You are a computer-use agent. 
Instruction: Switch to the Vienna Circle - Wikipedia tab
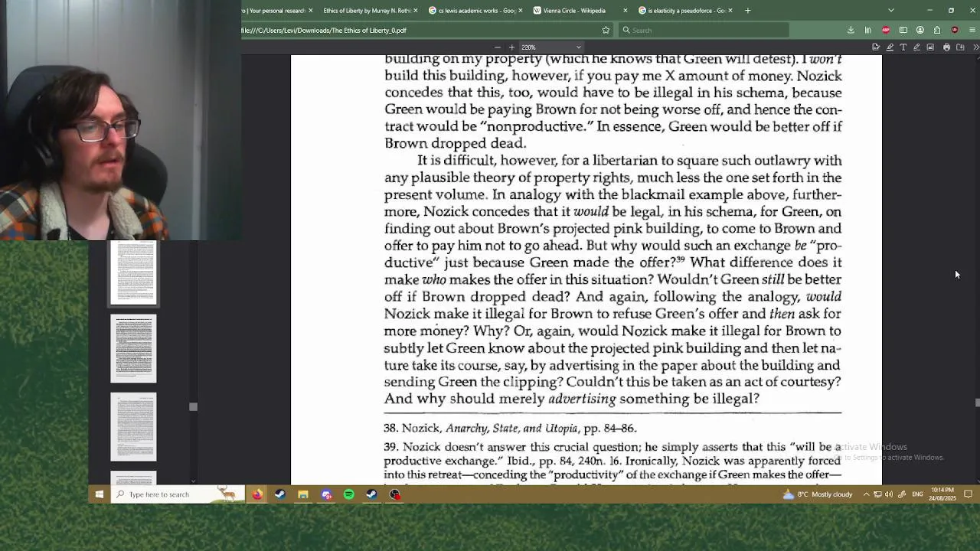578,11
